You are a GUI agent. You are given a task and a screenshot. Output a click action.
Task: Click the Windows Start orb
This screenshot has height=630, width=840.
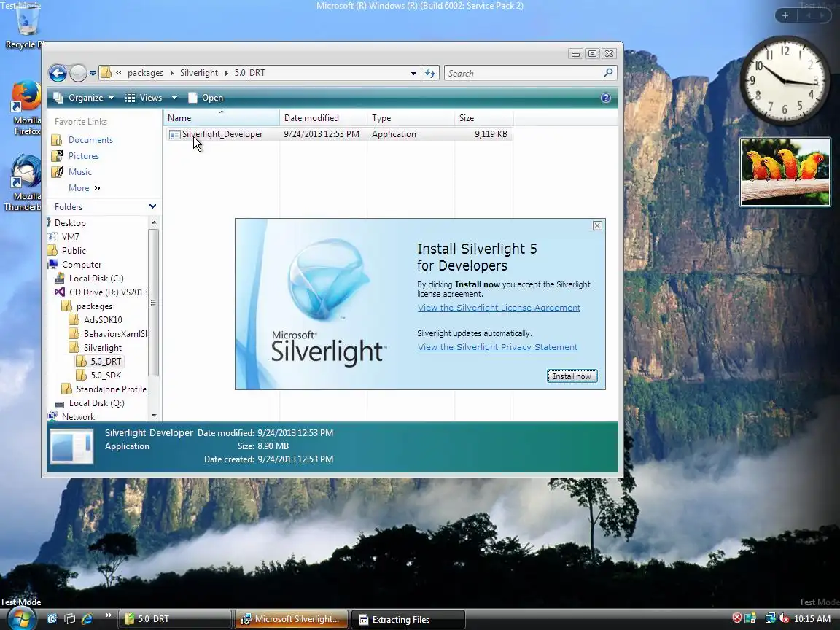pyautogui.click(x=20, y=619)
